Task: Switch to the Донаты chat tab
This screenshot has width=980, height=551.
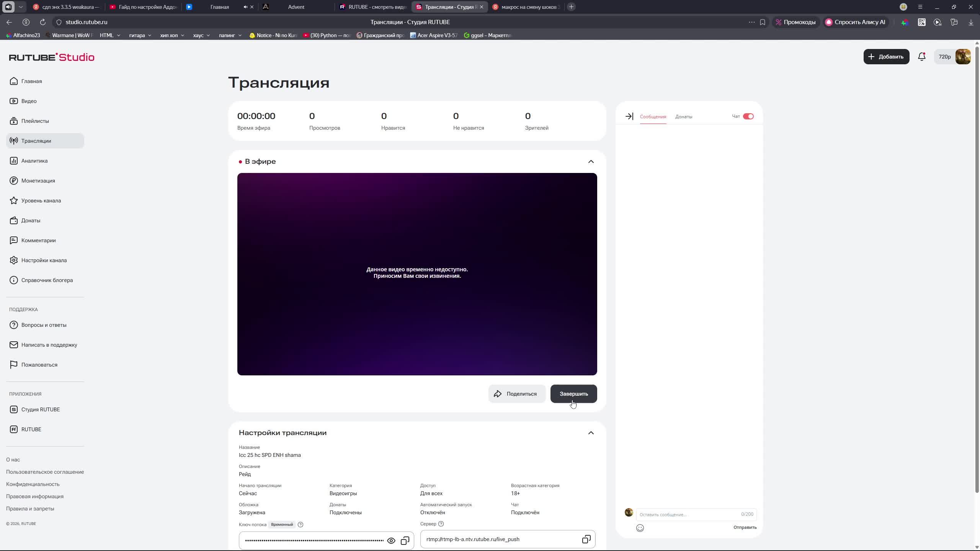Action: tap(683, 117)
